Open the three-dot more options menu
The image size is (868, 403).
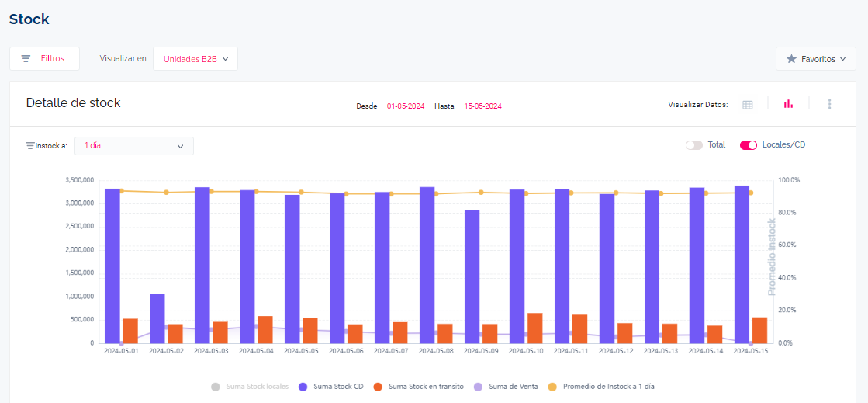pos(829,104)
